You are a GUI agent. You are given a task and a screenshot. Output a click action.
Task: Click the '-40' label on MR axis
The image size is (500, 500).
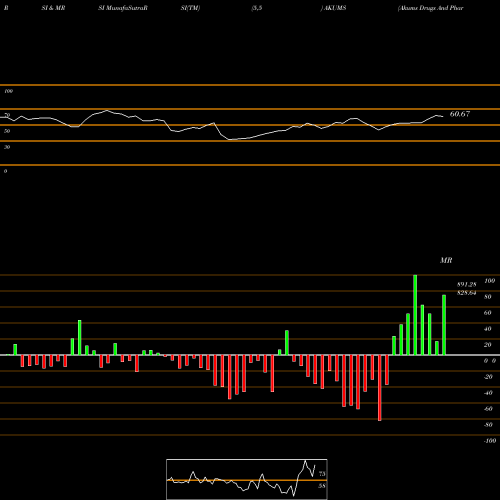tap(488, 393)
